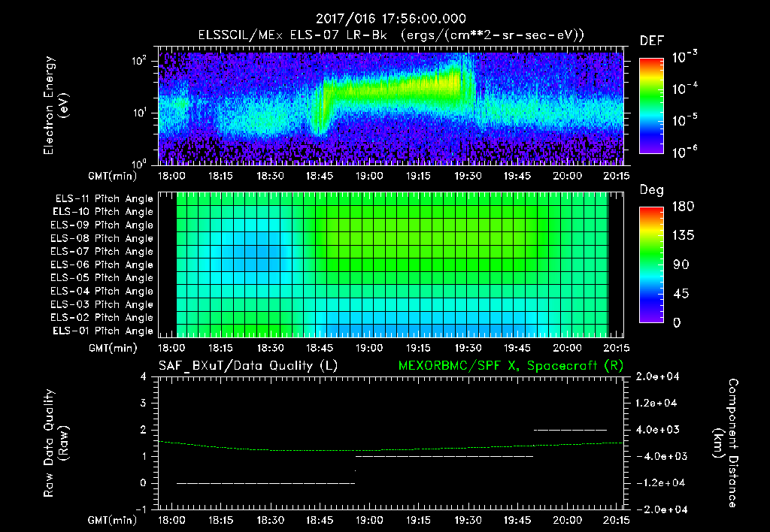Click the green MEXORBMC/SPF X, Spacecraft (R) legend
Screen dimensions: 770x532
coord(511,366)
